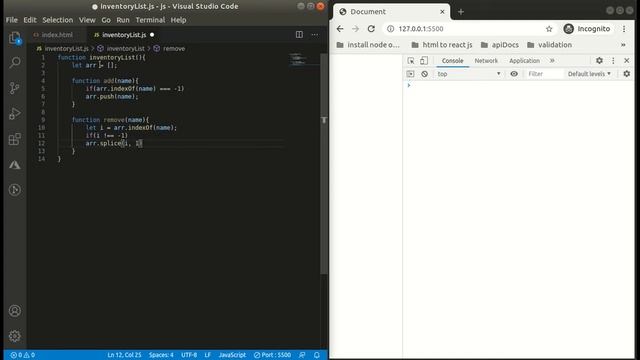Open the top JavaScript context dropdown
The image size is (640, 360).
(x=468, y=74)
